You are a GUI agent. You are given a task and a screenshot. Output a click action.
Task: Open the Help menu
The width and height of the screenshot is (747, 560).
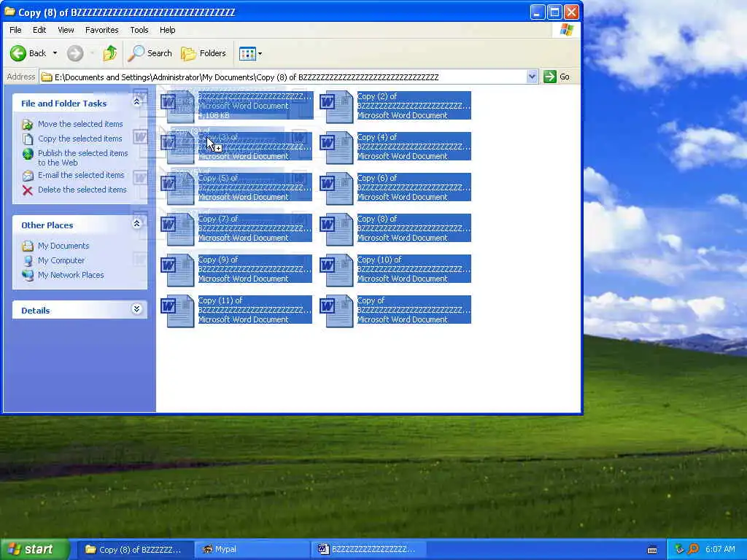pyautogui.click(x=167, y=30)
